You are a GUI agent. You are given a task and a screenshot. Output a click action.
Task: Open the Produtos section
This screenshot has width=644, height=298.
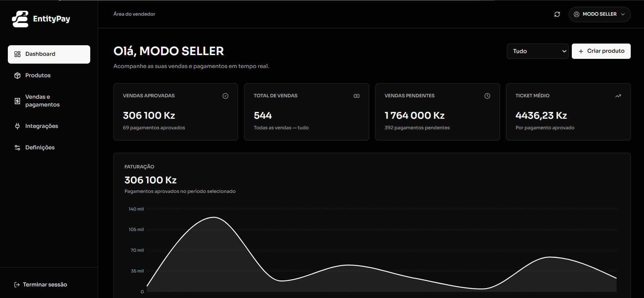click(49, 76)
